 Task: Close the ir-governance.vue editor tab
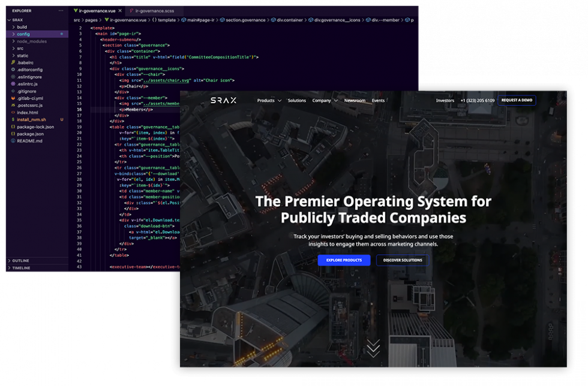(120, 11)
